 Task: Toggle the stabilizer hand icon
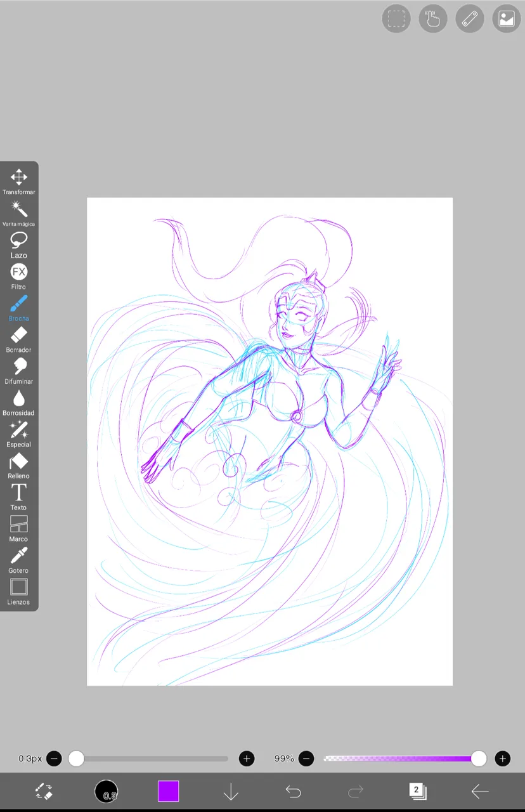[x=433, y=18]
